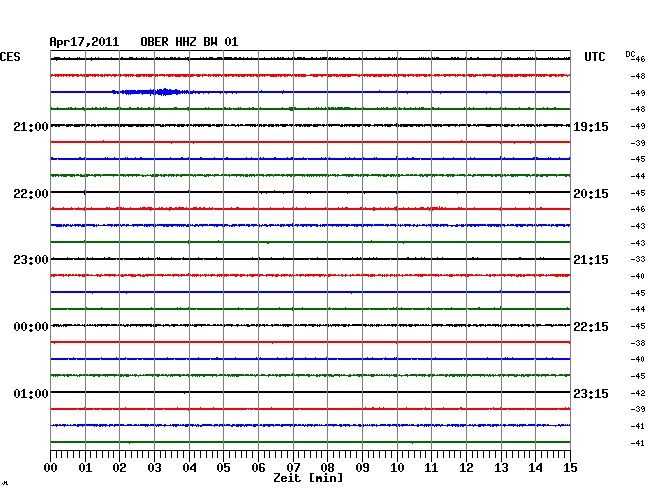
Task: Click the blue seismic event burst near minute 03
Action: 151,92
